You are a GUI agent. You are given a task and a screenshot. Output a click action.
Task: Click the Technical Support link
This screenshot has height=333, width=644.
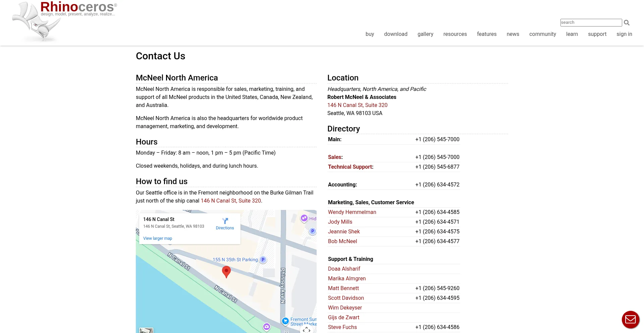click(350, 167)
